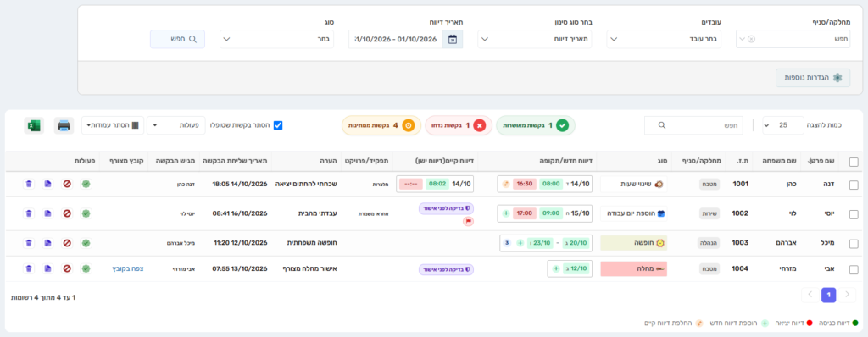Filter by 1 בקשות מאושרות approved badge
The image size is (868, 337).
536,125
